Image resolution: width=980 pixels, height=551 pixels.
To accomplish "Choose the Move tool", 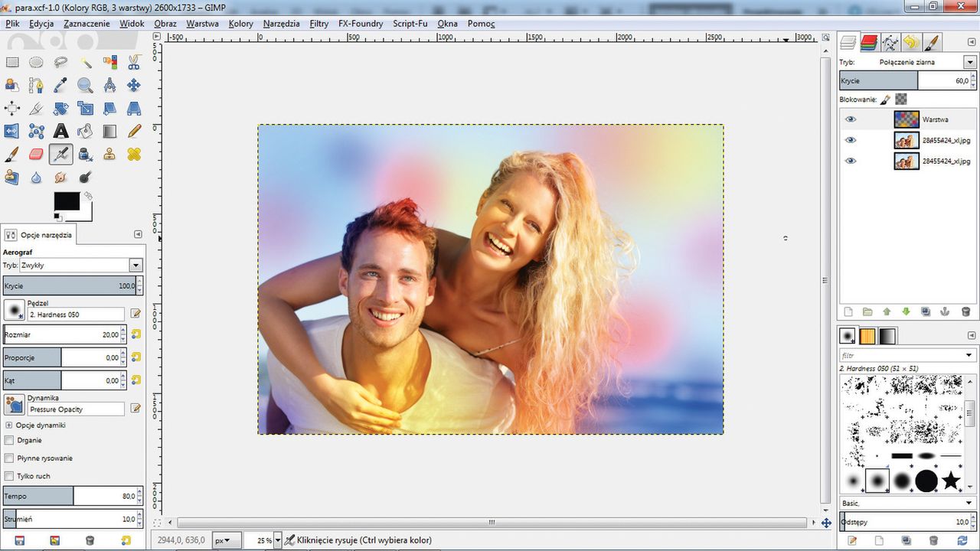I will (134, 86).
